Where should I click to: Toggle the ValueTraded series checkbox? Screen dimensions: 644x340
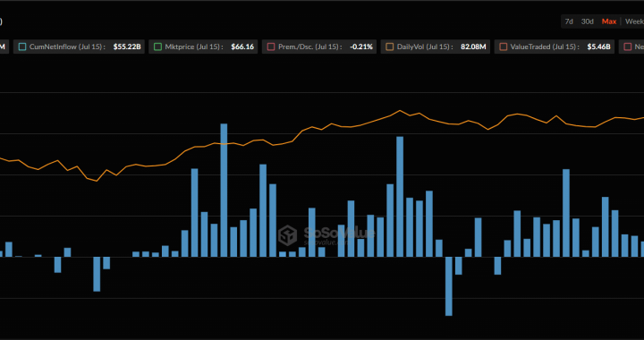point(503,47)
